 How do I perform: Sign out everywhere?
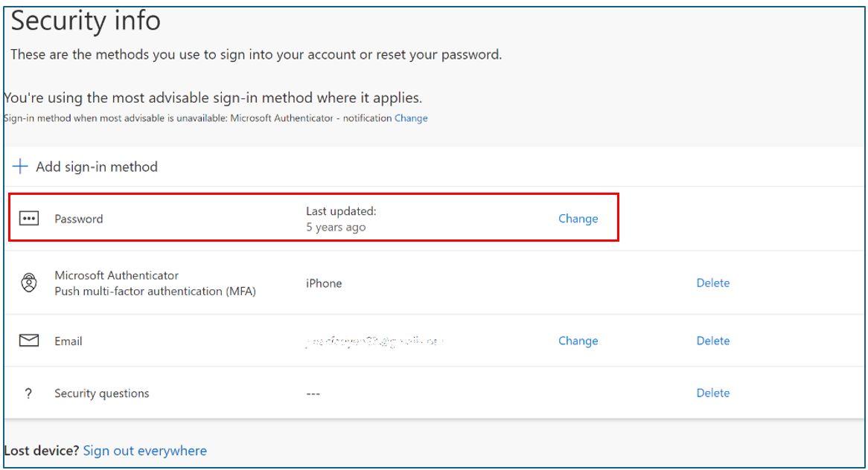[x=144, y=450]
